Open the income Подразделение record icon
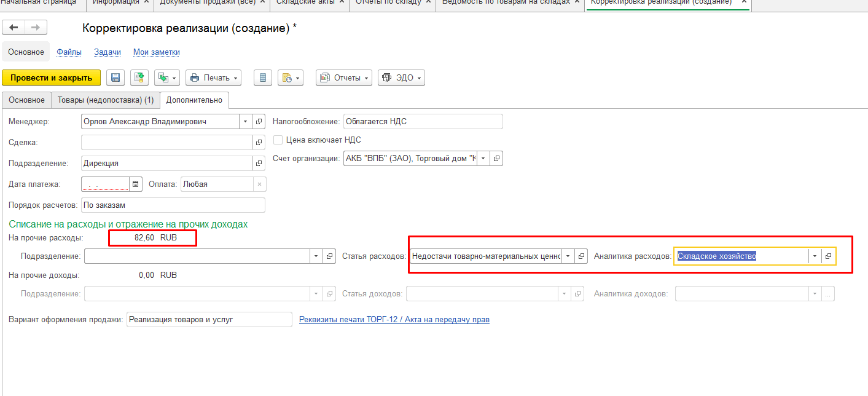This screenshot has height=396, width=868. coord(330,294)
